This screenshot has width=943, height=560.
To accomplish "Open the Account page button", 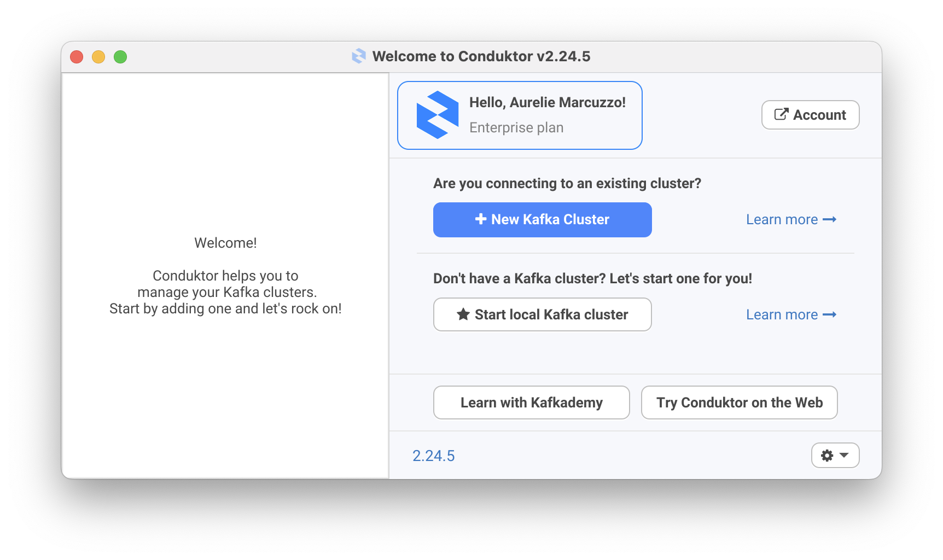I will coord(810,115).
